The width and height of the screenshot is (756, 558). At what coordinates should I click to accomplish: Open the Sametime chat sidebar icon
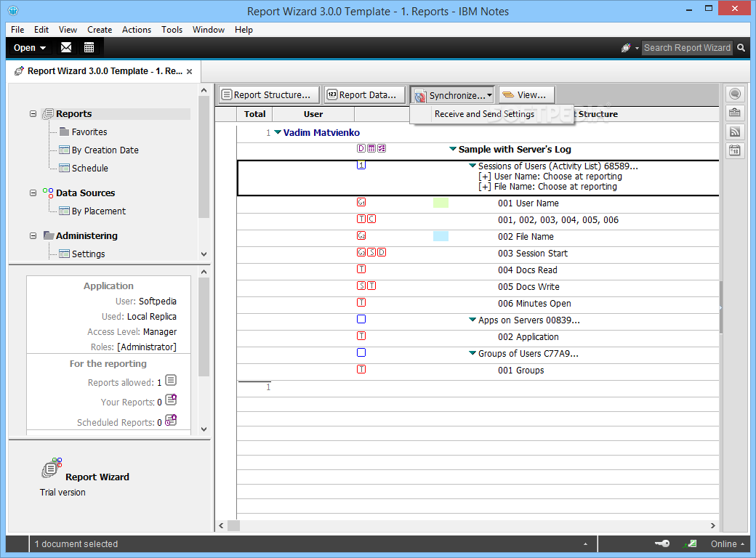point(735,94)
